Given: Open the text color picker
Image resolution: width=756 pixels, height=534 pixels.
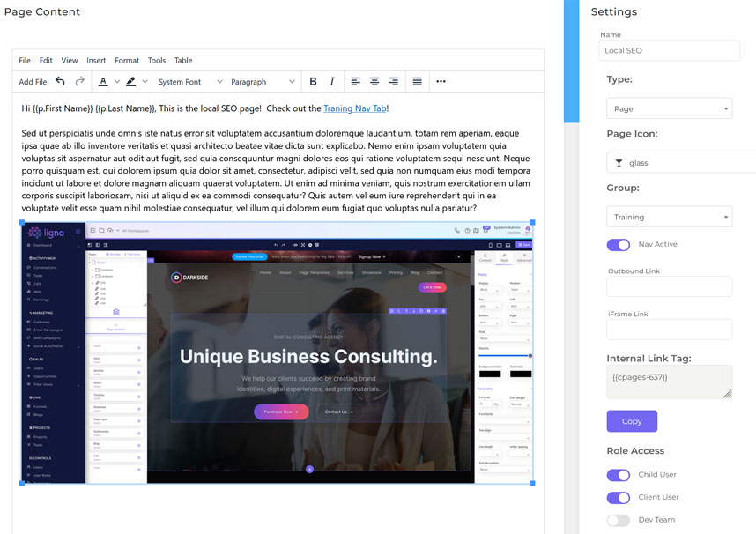Looking at the screenshot, I should 105,81.
